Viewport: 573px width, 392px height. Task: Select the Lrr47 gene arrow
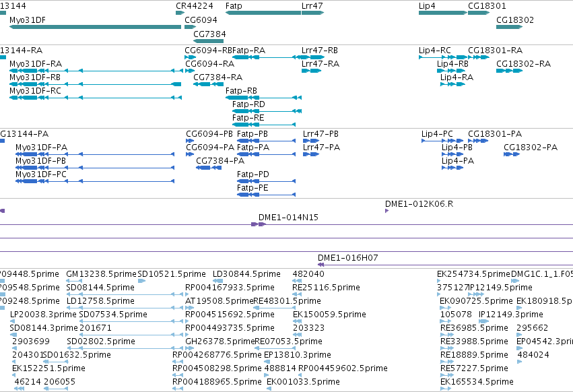click(313, 13)
